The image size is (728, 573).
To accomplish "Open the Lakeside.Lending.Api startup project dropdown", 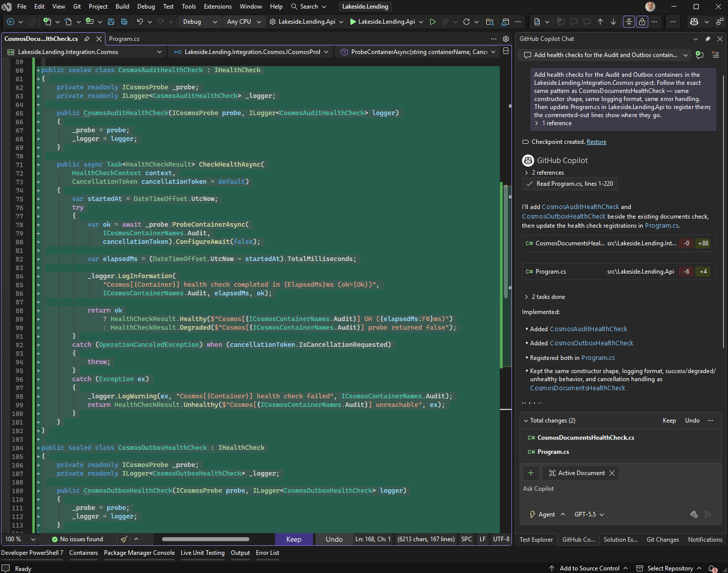I will click(x=306, y=22).
